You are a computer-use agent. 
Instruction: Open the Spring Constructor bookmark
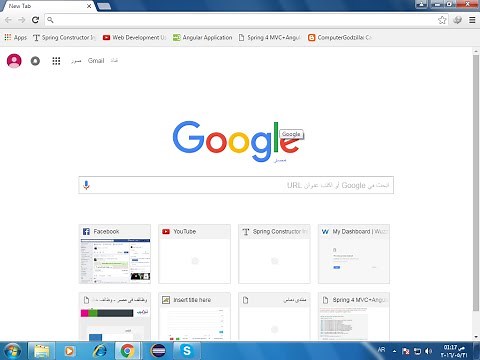(x=64, y=38)
